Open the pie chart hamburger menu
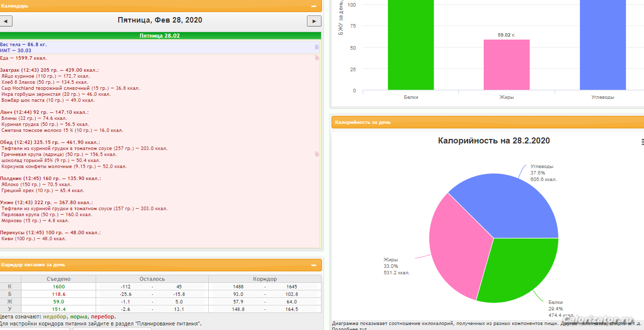Screen dimensions: 644x330 point(642,142)
